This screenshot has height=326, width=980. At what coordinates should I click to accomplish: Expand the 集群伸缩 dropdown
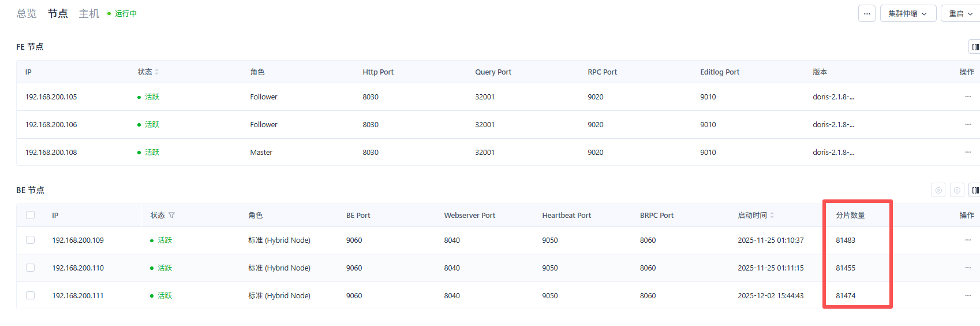(908, 13)
